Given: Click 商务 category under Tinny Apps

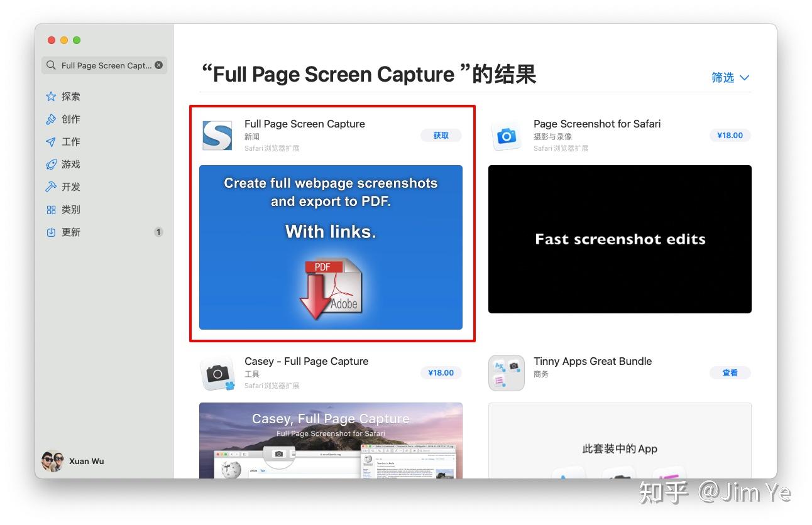Looking at the screenshot, I should pyautogui.click(x=541, y=374).
